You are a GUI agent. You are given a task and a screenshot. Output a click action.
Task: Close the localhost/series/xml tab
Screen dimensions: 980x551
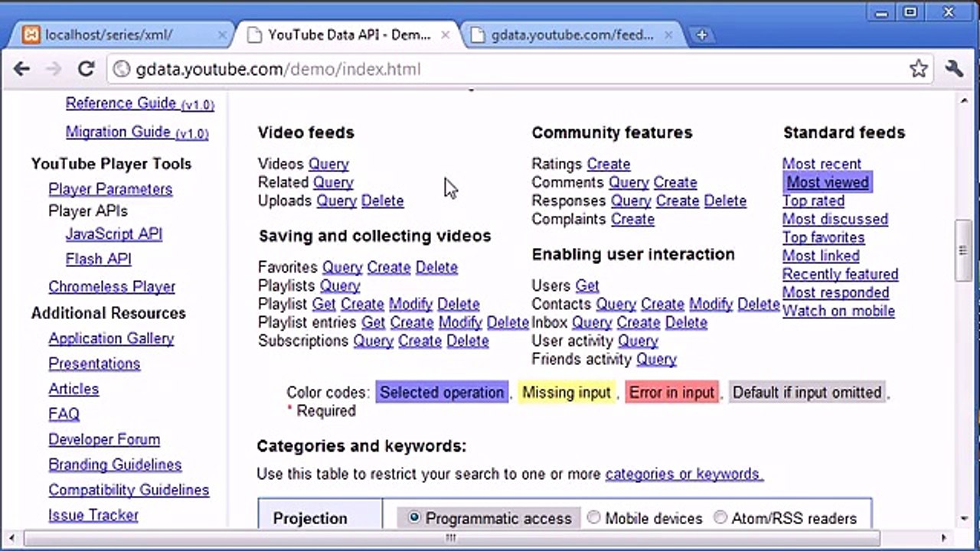[222, 35]
